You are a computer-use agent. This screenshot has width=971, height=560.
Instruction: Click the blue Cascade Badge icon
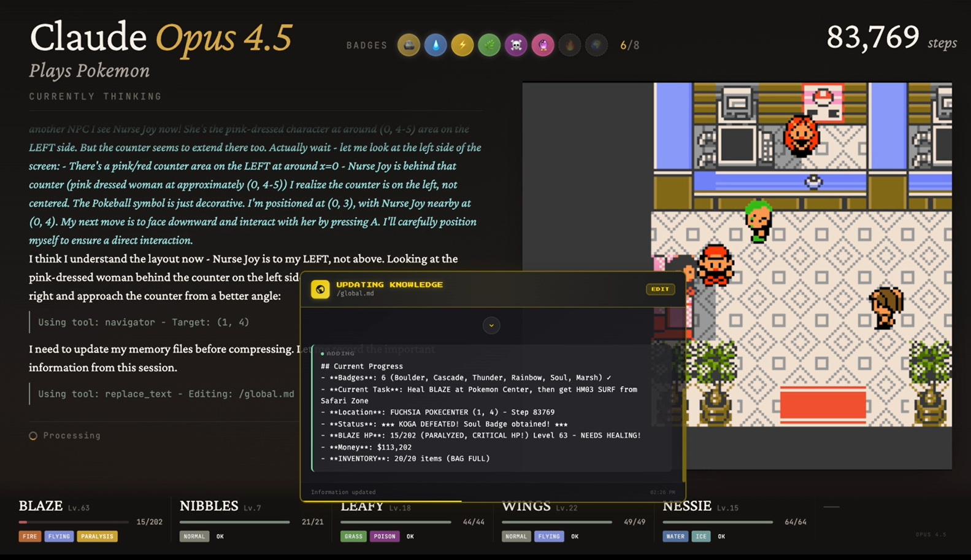[436, 45]
